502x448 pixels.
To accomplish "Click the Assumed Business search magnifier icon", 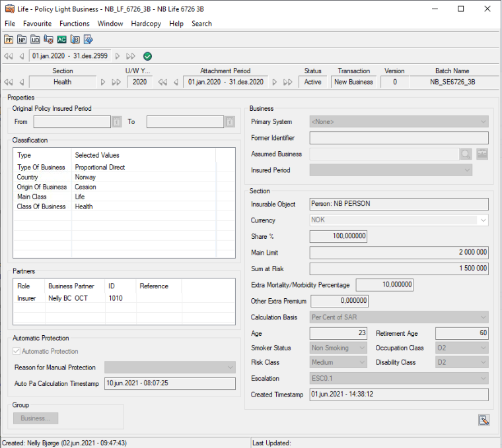I will pyautogui.click(x=466, y=154).
